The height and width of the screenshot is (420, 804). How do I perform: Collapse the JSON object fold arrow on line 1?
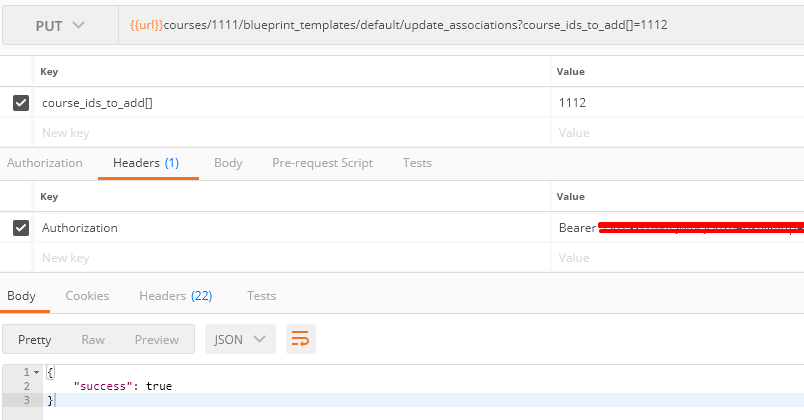click(38, 372)
